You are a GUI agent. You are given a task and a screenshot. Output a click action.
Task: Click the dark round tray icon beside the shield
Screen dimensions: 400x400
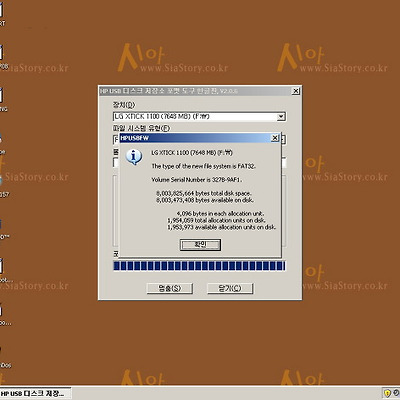point(397,393)
